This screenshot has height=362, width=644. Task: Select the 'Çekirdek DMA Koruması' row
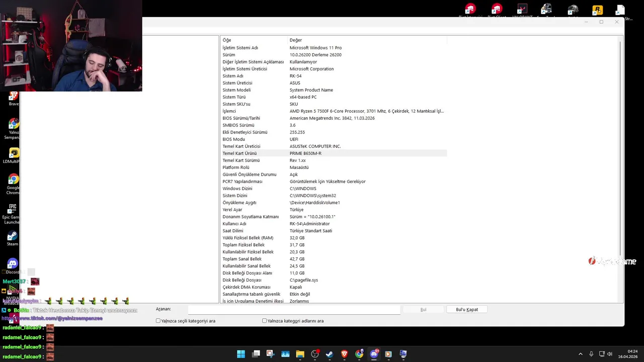click(334, 287)
